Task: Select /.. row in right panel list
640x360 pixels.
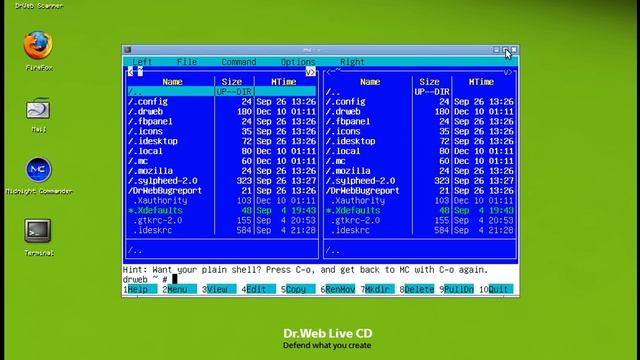Action: click(420, 92)
